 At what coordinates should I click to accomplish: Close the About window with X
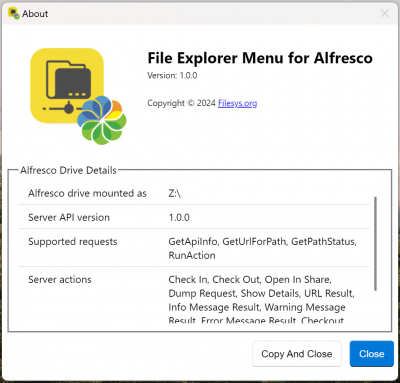385,13
